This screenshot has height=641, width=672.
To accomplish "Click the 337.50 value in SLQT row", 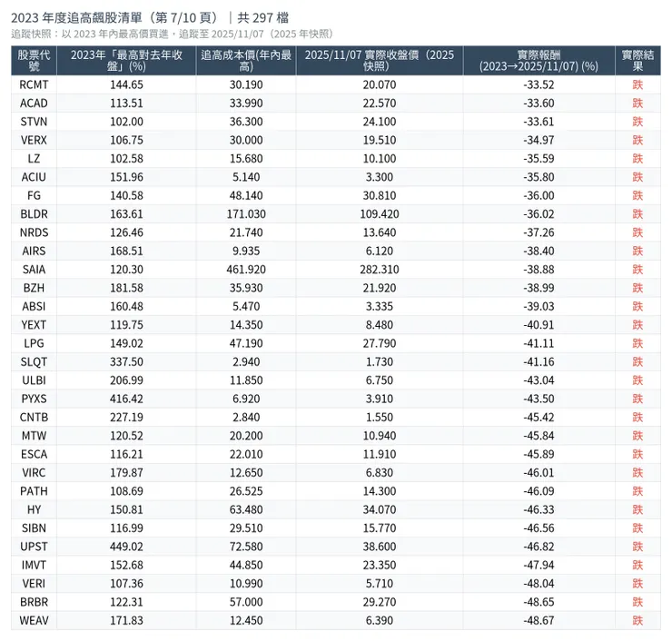I will pyautogui.click(x=126, y=361).
